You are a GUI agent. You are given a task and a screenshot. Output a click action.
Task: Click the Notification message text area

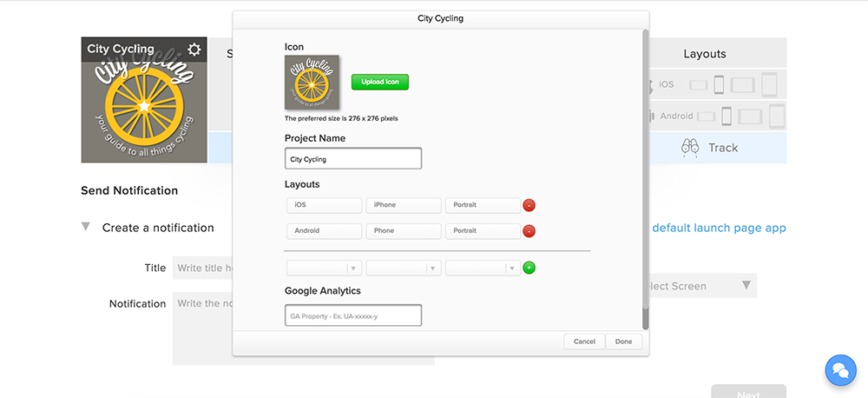(202, 328)
